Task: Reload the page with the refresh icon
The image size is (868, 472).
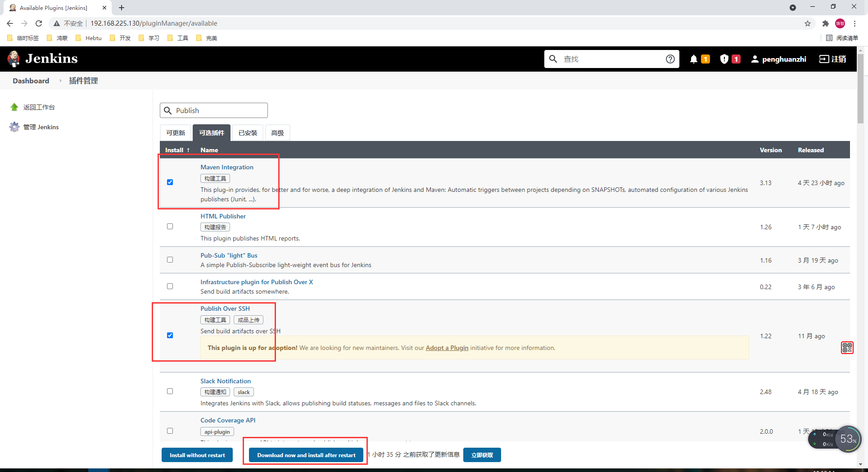Action: pos(39,23)
